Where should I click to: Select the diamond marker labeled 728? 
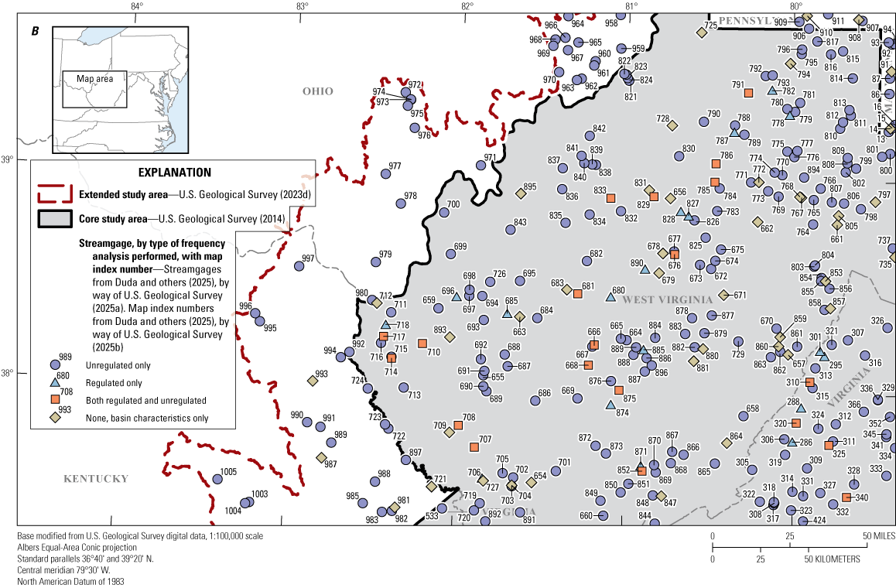[672, 125]
